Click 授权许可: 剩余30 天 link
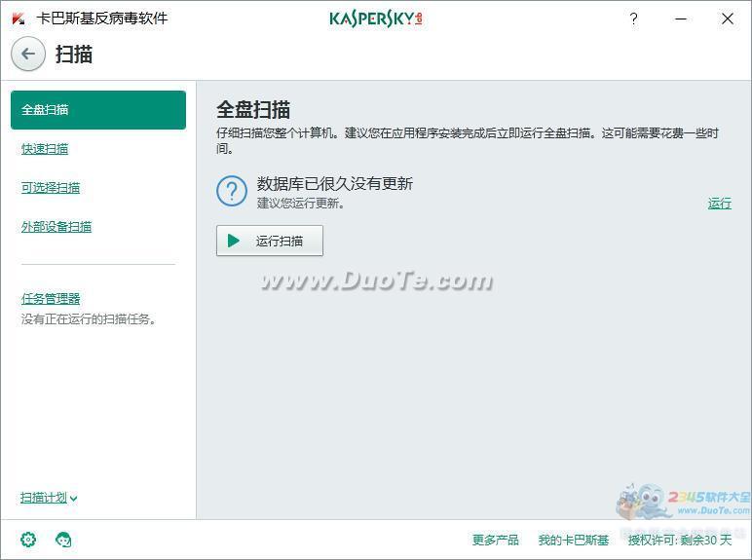The width and height of the screenshot is (752, 560). coord(680,540)
